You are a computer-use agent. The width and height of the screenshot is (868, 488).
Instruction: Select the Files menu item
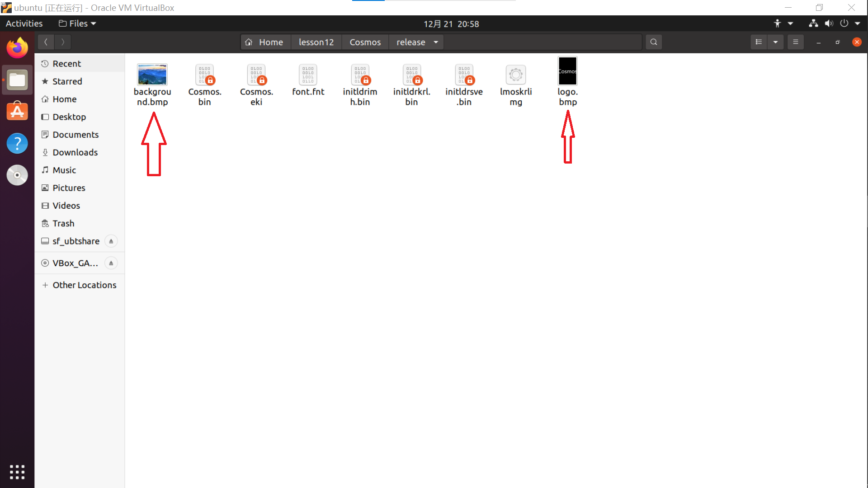click(x=76, y=23)
